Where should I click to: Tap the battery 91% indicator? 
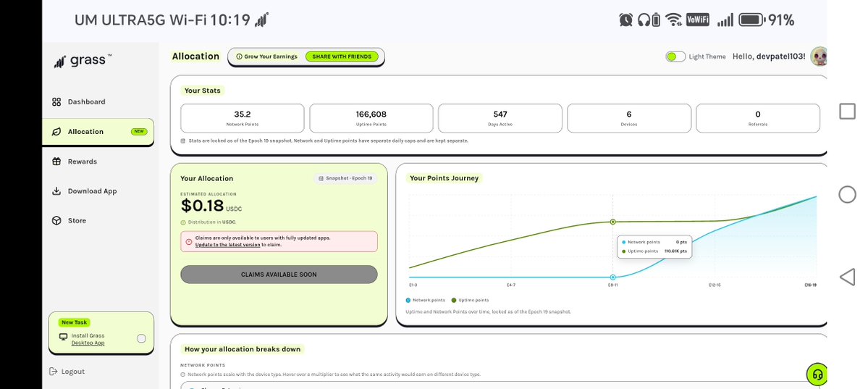(x=767, y=20)
